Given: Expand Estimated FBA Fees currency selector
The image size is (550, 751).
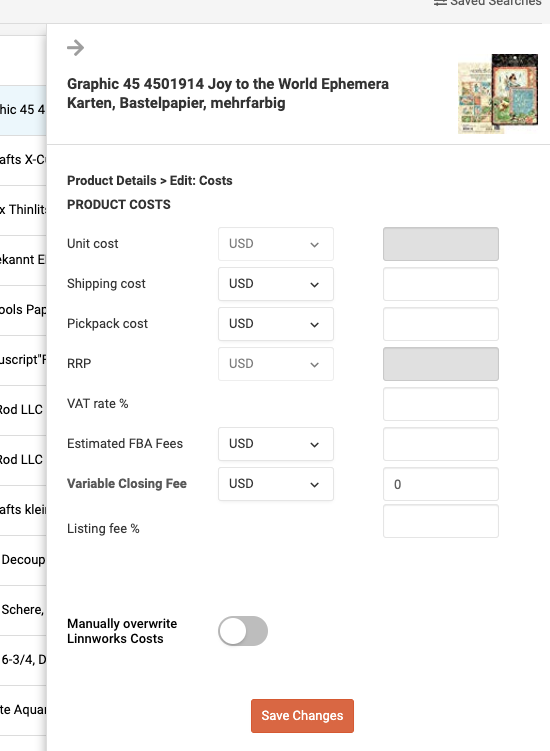Looking at the screenshot, I should pos(276,444).
